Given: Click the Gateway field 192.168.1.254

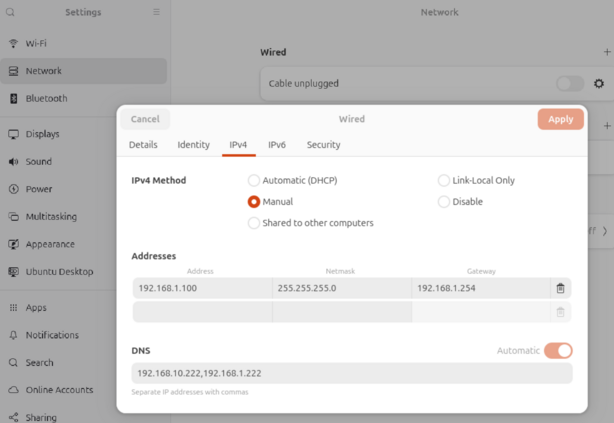Looking at the screenshot, I should 481,288.
